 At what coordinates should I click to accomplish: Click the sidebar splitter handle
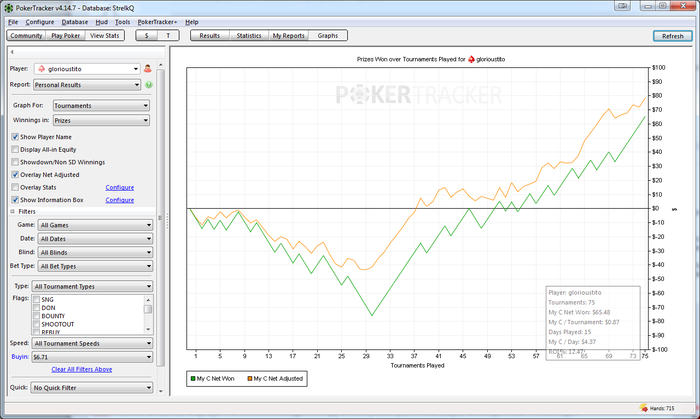(x=167, y=221)
